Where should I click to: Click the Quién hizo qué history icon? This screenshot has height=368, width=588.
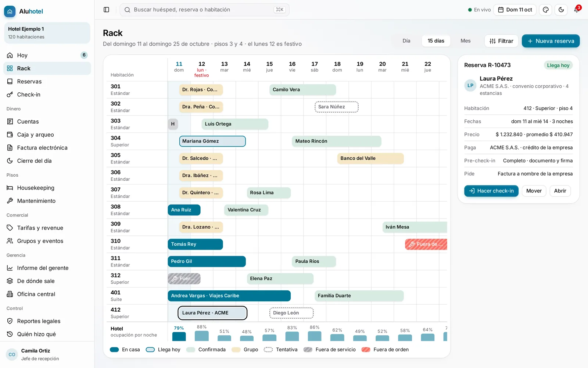[x=10, y=334]
